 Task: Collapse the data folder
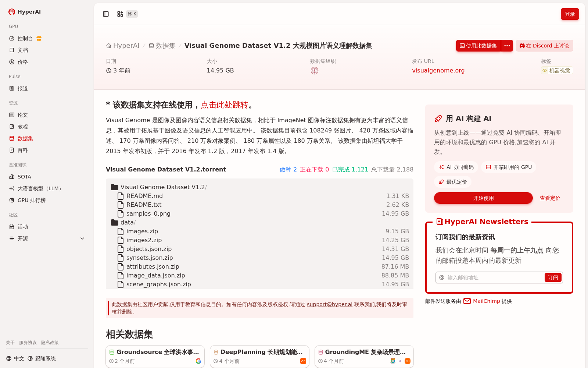[115, 222]
